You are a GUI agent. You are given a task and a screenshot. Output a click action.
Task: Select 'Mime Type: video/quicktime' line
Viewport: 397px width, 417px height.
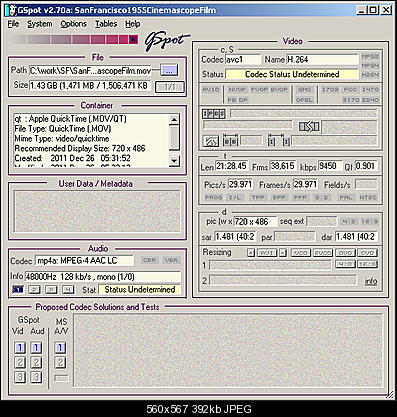[62, 138]
